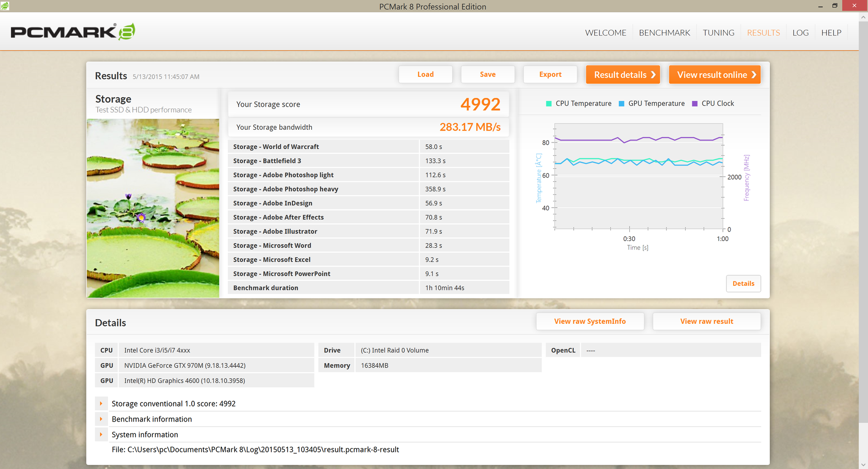Select the RESULTS tab
Image resolution: width=868 pixels, height=469 pixels.
pos(763,33)
